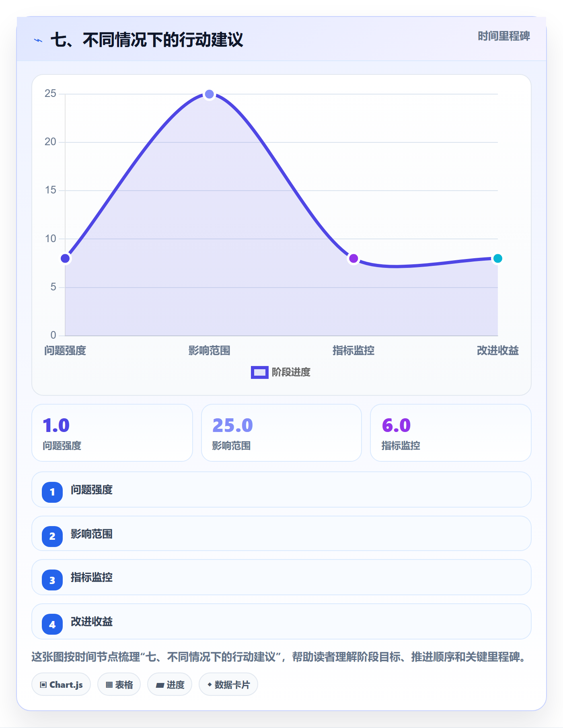Open the Chart.js tag
The height and width of the screenshot is (728, 563).
point(61,684)
